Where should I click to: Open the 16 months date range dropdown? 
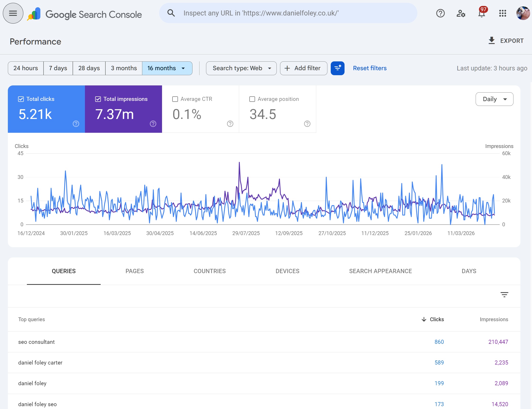167,68
